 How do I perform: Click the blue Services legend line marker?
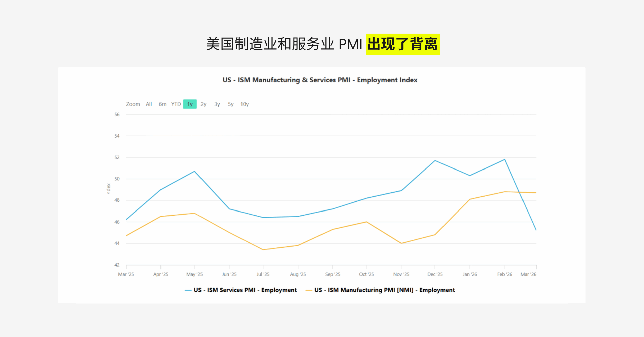188,290
